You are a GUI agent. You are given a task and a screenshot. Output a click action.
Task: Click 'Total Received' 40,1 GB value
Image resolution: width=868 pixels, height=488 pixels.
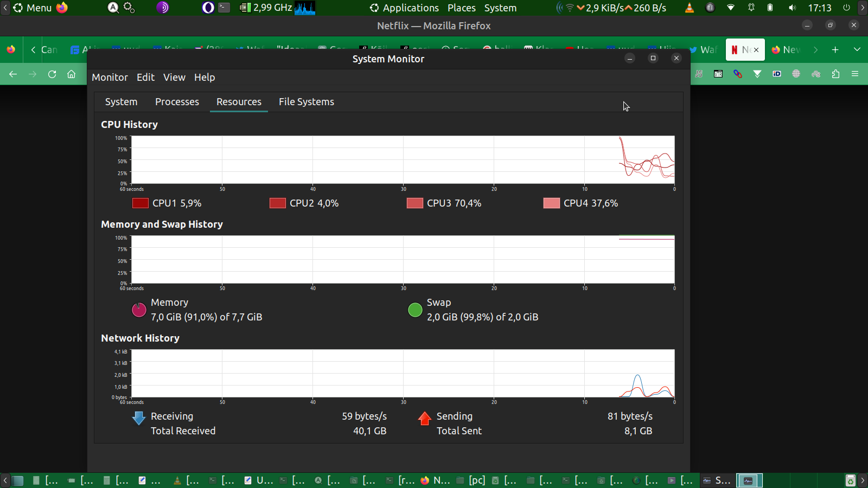click(369, 431)
